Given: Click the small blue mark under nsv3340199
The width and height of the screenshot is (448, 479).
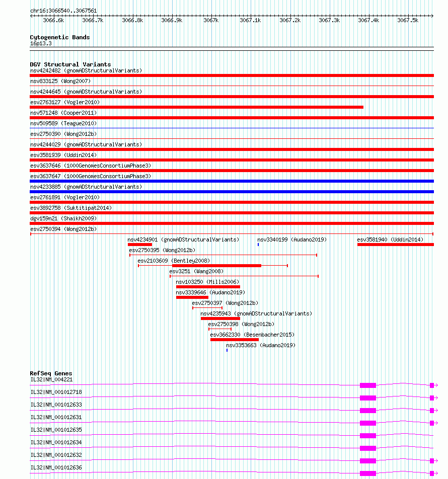Looking at the screenshot, I should pos(258,245).
